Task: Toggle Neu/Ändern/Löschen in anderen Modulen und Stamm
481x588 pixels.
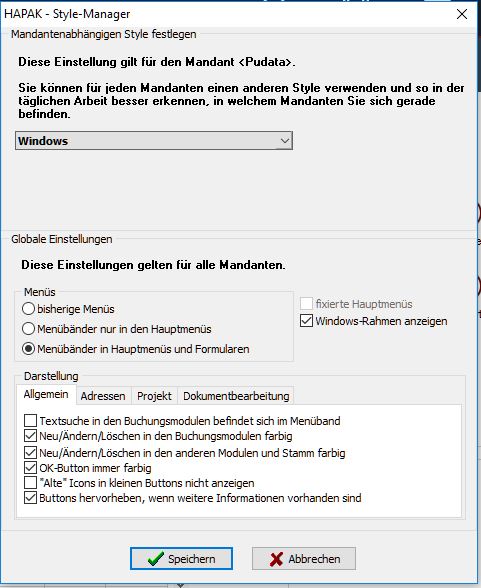Action: tap(30, 453)
